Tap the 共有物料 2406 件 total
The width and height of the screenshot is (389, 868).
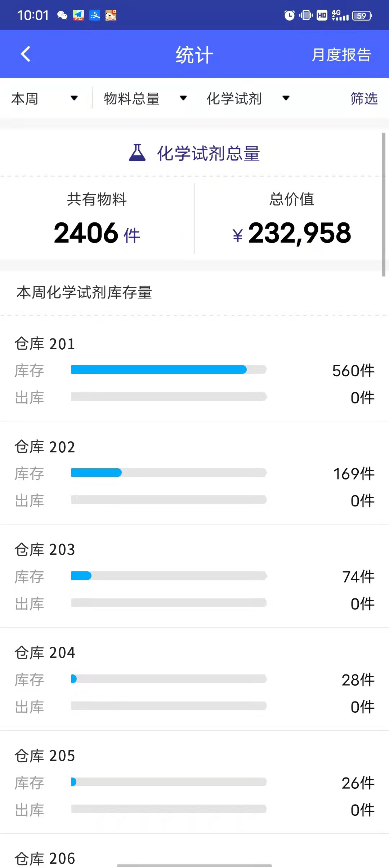coord(97,232)
